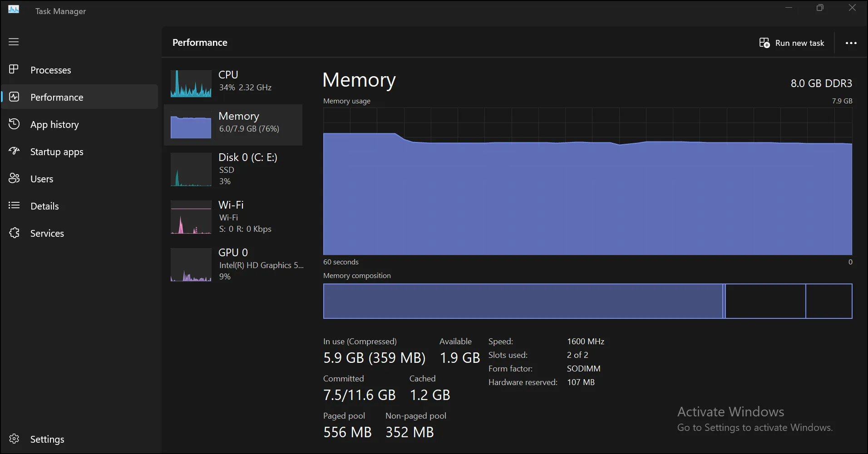Select the CPU mini graph thumbnail
The width and height of the screenshot is (868, 454).
[191, 83]
